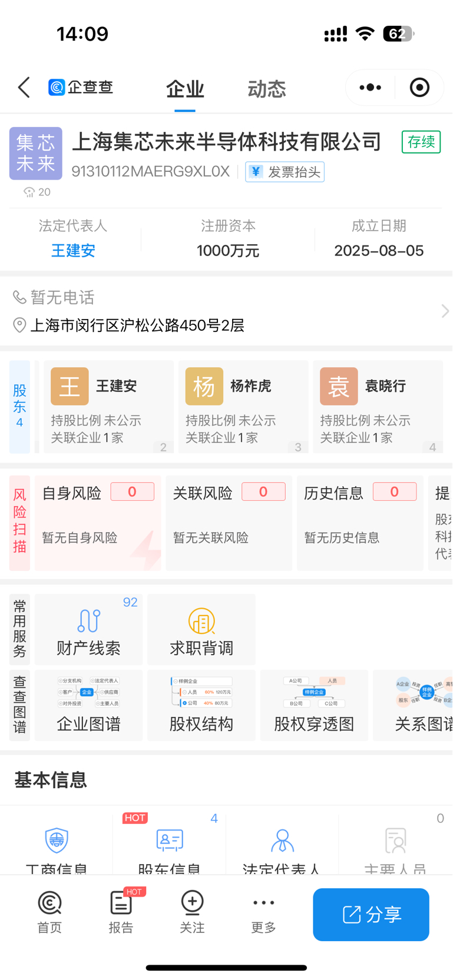Open the 股权结构 chart tile
This screenshot has height=980, width=453.
201,705
